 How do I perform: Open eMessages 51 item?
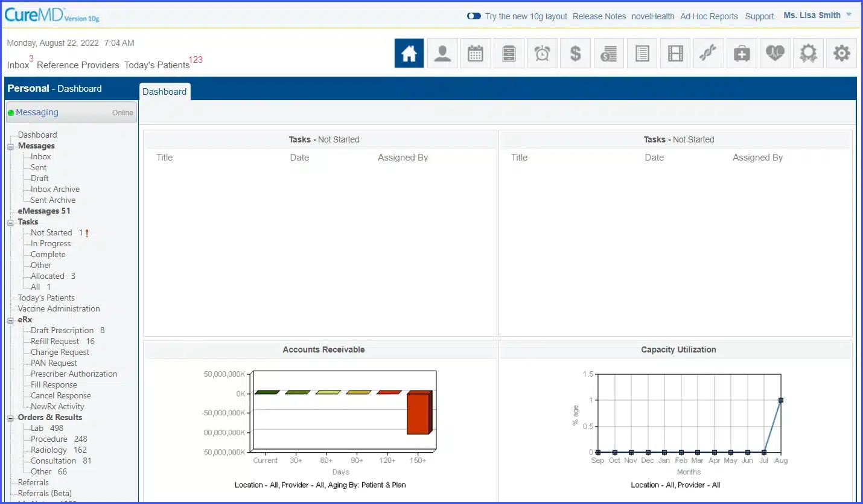click(x=44, y=211)
